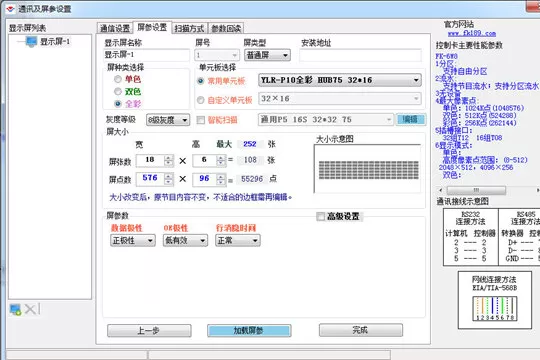Click the 支持自由分区 text line
This screenshot has width=540, height=360.
465,71
